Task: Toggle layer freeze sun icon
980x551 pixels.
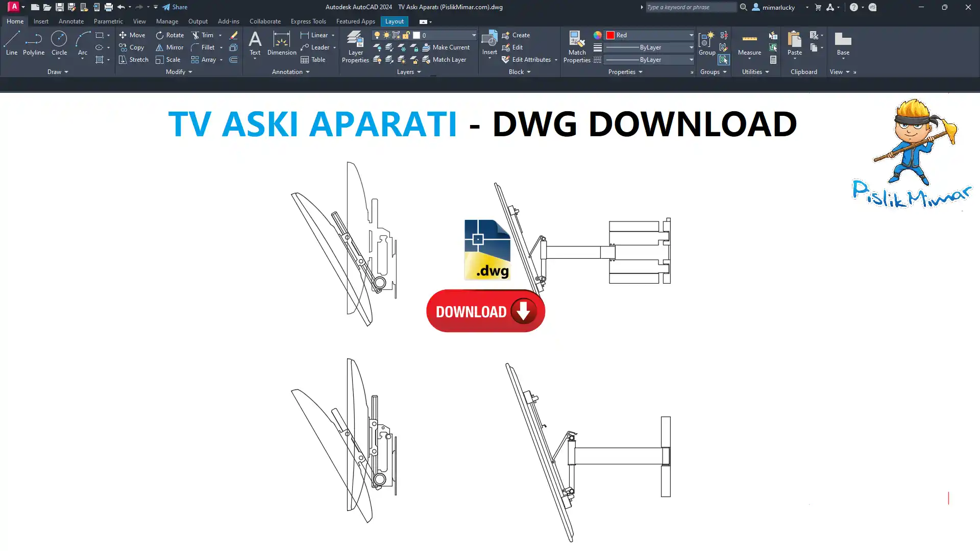Action: [386, 35]
